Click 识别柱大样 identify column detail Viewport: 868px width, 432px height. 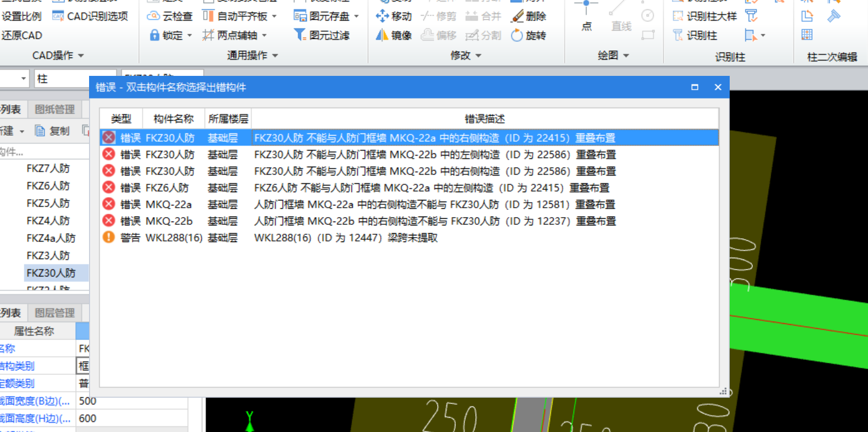705,16
